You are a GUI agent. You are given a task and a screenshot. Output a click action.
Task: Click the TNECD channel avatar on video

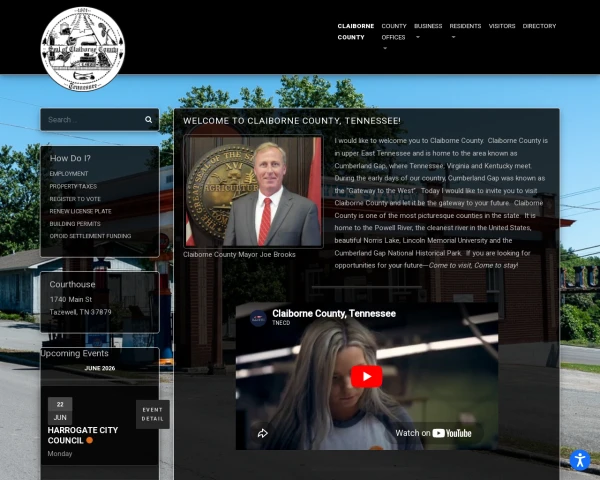pyautogui.click(x=258, y=318)
